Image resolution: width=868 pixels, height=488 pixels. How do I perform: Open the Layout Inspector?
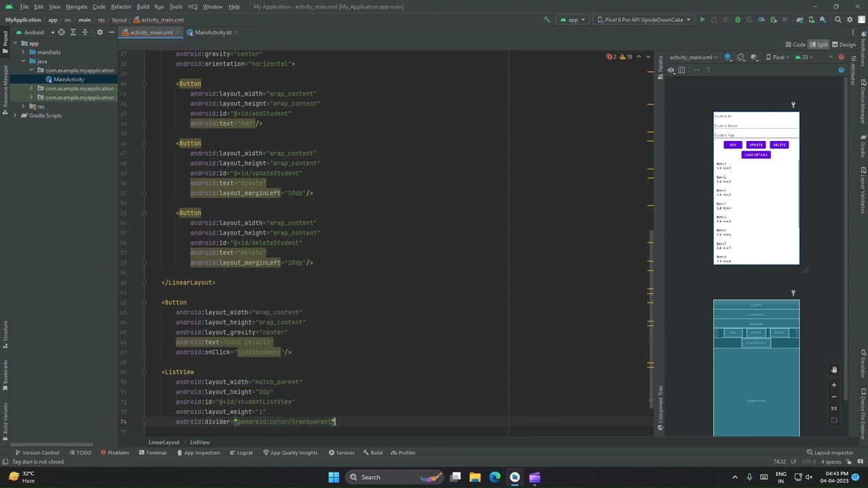pyautogui.click(x=830, y=453)
